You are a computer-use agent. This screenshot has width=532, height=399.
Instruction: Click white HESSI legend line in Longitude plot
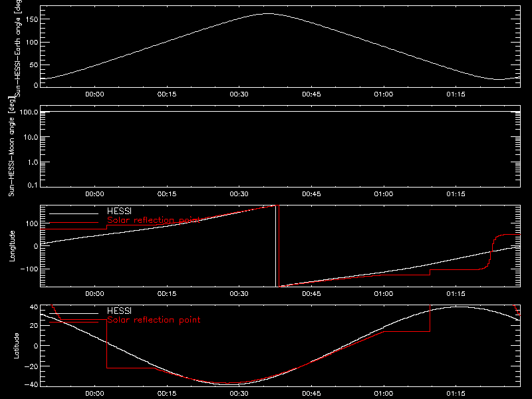(74, 213)
